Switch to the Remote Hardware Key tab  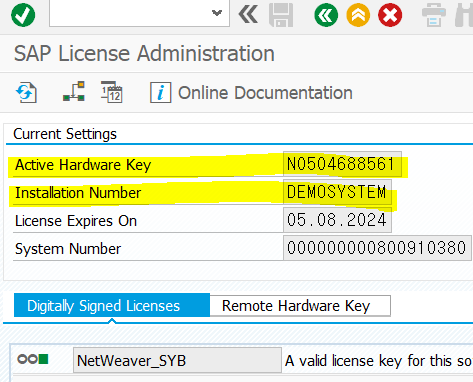pos(300,306)
